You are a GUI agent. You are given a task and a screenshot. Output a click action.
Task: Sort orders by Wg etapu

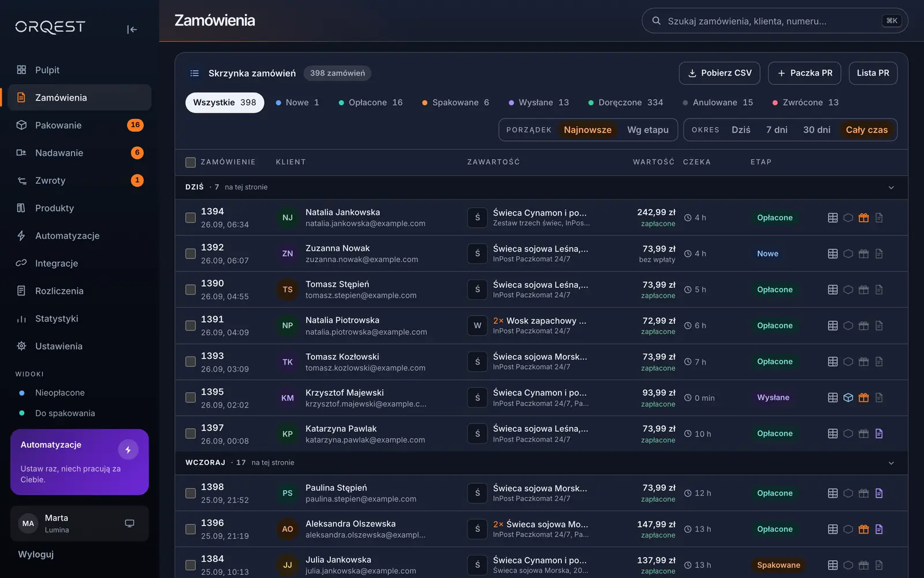[x=648, y=130]
